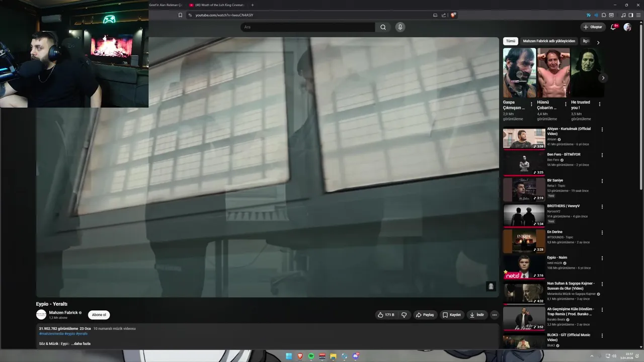Open He trusted you ! short thumbnail
Image resolution: width=644 pixels, height=362 pixels.
(587, 73)
